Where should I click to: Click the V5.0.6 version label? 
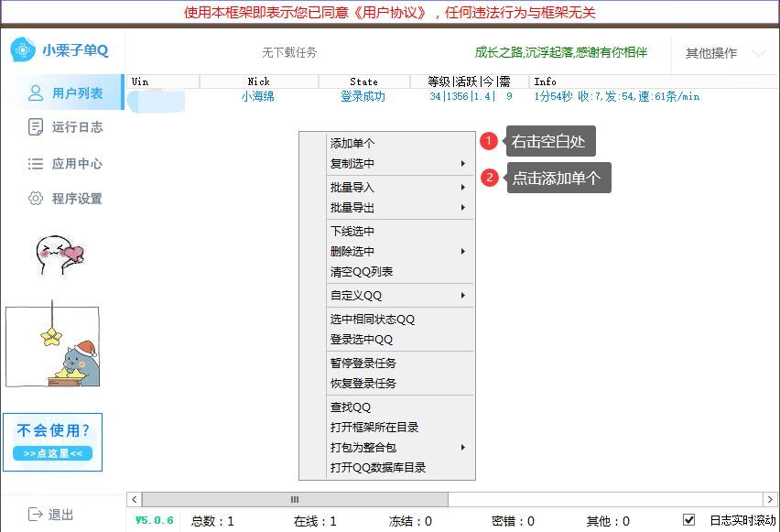click(x=154, y=520)
